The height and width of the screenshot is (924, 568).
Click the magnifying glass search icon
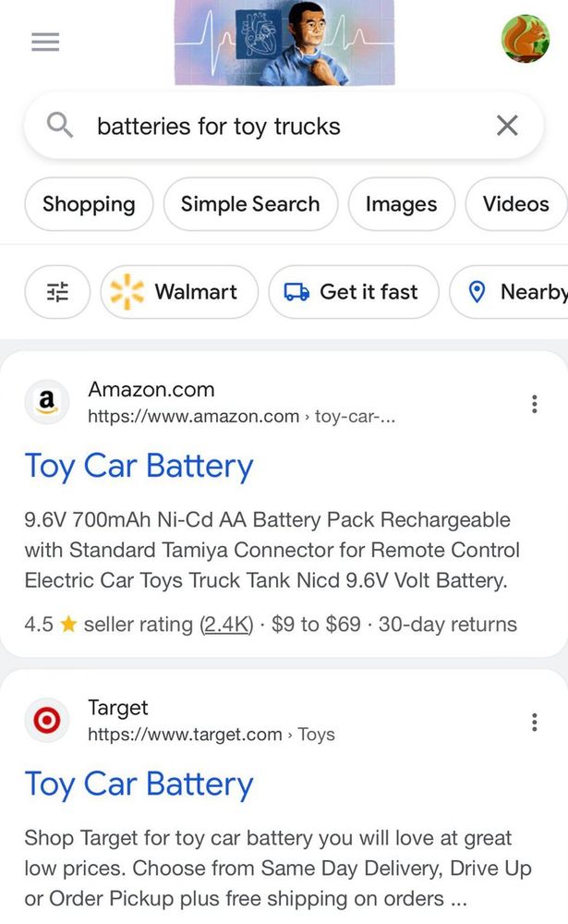[60, 126]
